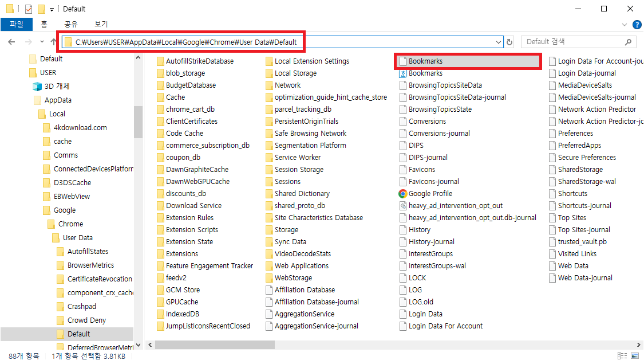Select the Web Data file
644x364 pixels.
coord(573,266)
